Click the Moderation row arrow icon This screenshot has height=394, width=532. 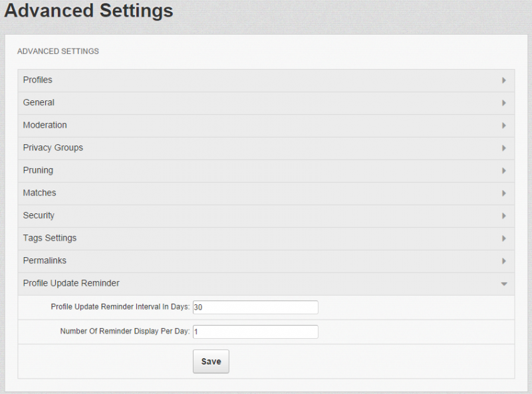[x=504, y=126]
